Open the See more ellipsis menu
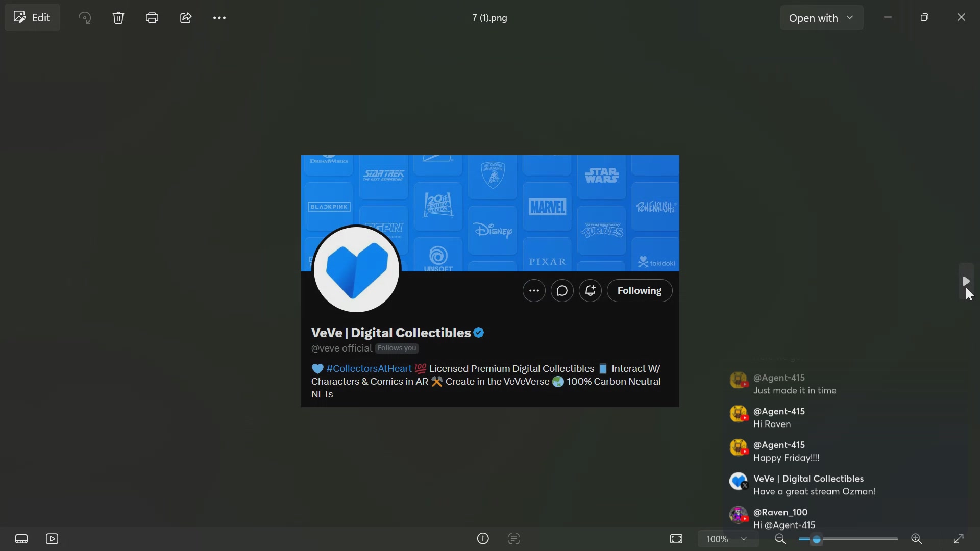Screen dimensions: 980x551 pyautogui.click(x=219, y=18)
